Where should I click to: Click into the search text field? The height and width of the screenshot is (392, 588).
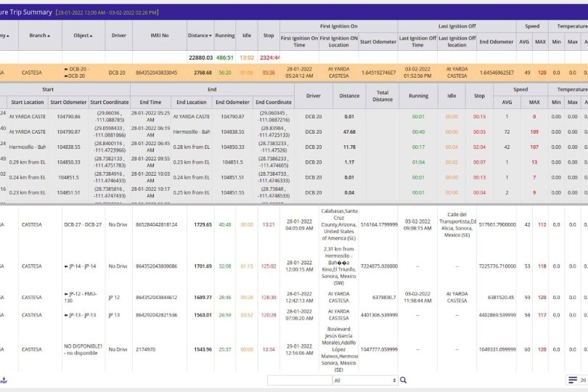click(299, 380)
